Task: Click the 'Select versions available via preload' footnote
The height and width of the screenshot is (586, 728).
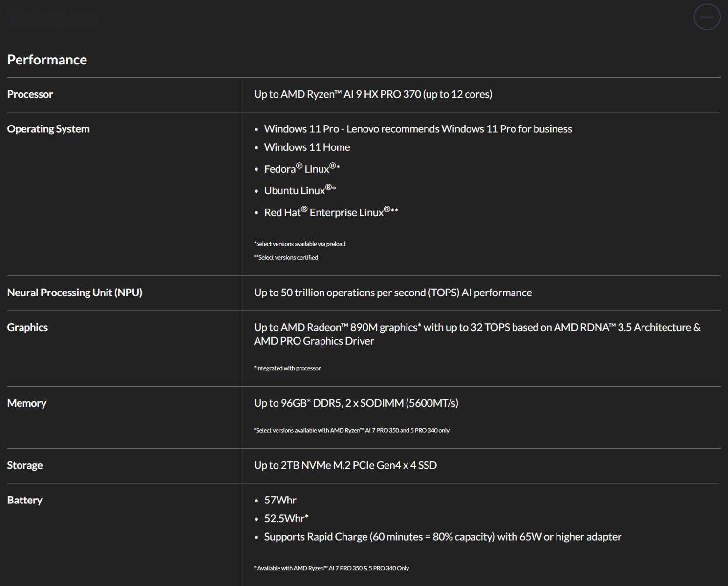Action: 300,244
